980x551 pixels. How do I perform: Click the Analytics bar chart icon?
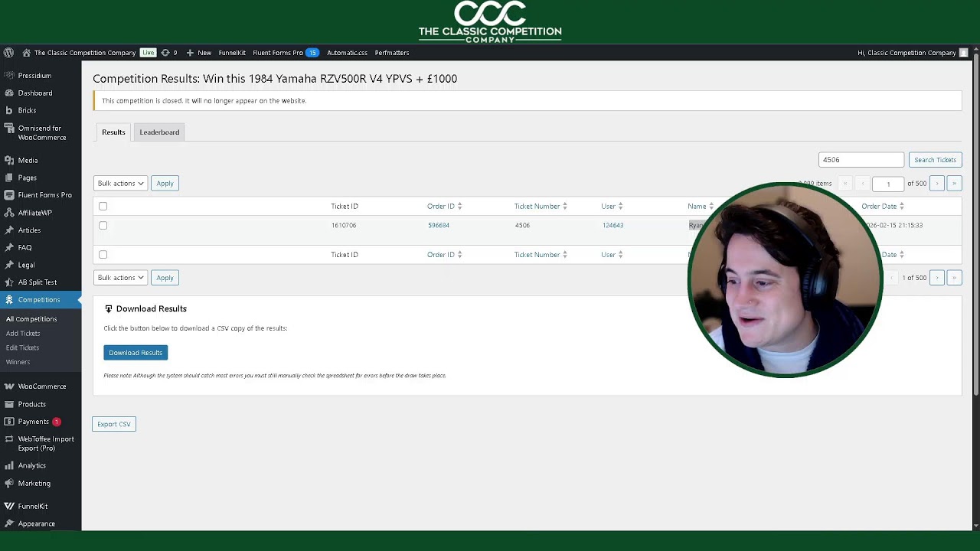point(9,465)
